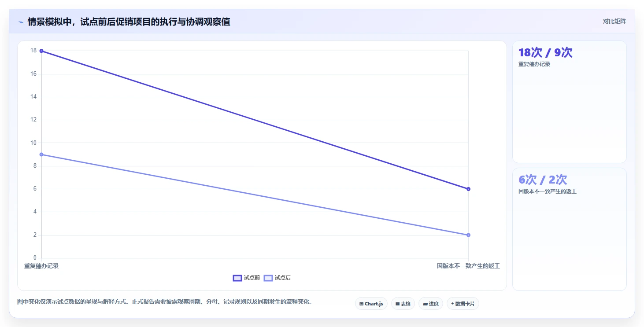Click the y-axis tick label 16
Image resolution: width=644 pixels, height=327 pixels.
click(33, 74)
